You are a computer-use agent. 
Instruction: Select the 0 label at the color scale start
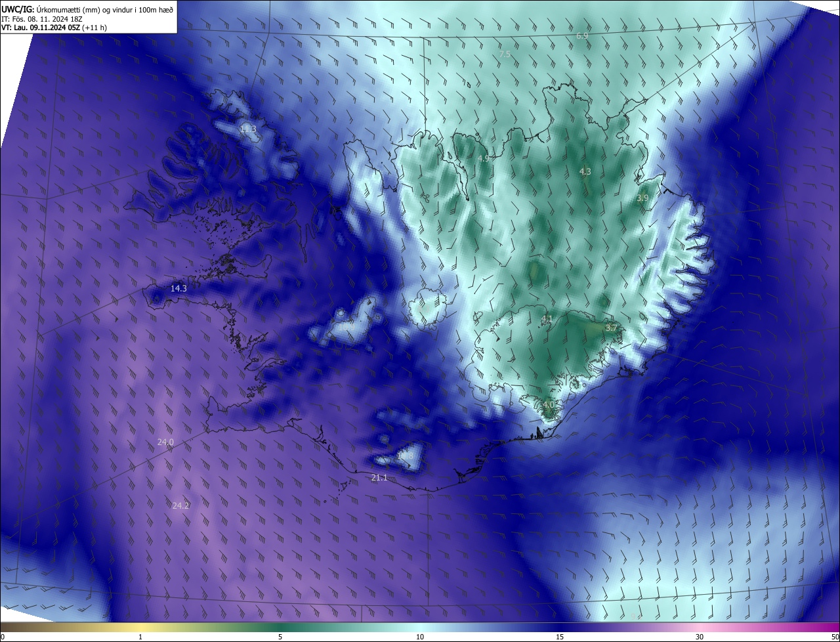pos(3,637)
